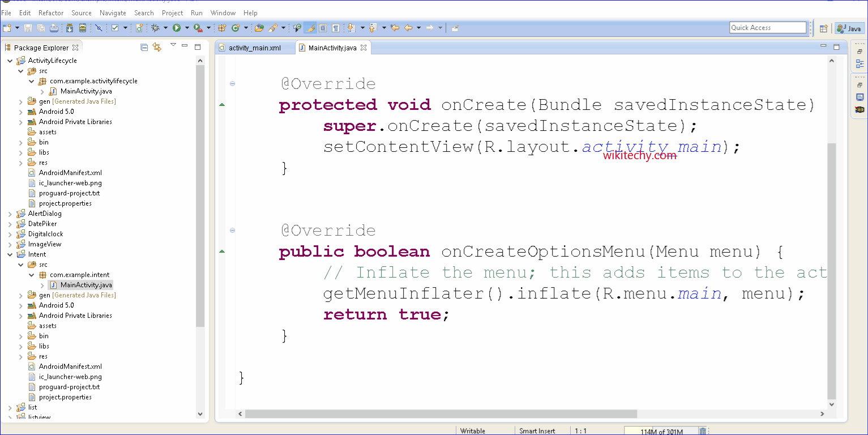Toggle Block Selection Mode

323,28
